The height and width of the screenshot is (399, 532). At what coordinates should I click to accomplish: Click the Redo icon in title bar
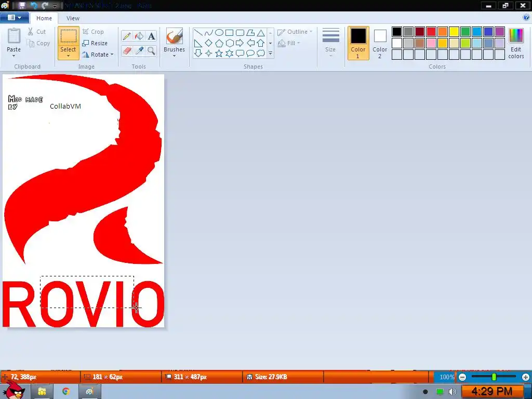(x=45, y=5)
